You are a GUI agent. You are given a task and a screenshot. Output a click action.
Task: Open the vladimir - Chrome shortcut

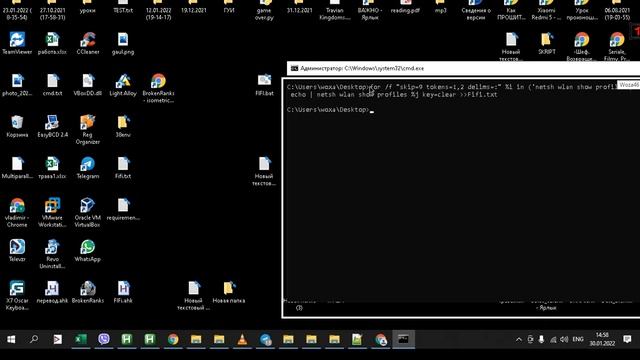[17, 212]
